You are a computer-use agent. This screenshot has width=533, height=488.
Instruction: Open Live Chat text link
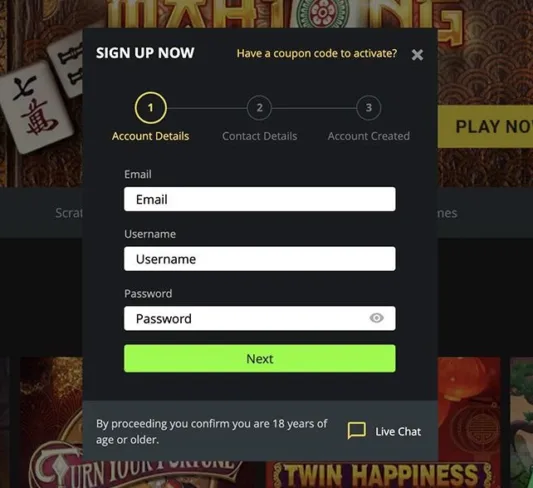(x=398, y=431)
